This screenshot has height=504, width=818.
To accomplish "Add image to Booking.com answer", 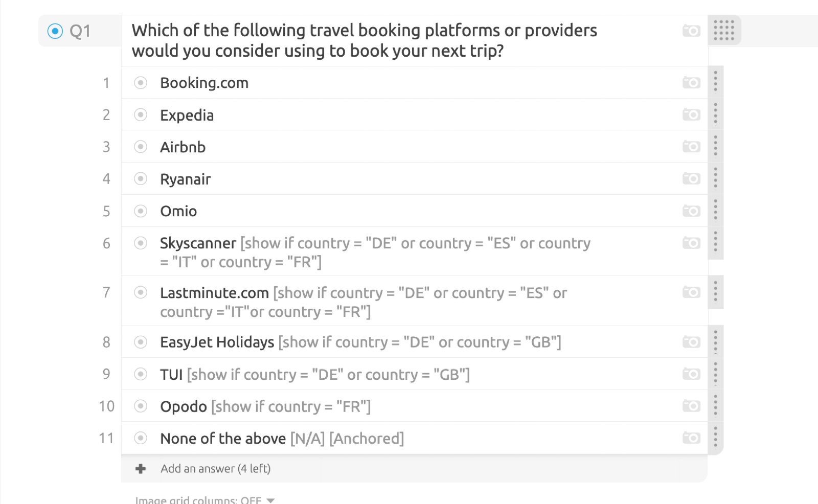I will tap(691, 82).
